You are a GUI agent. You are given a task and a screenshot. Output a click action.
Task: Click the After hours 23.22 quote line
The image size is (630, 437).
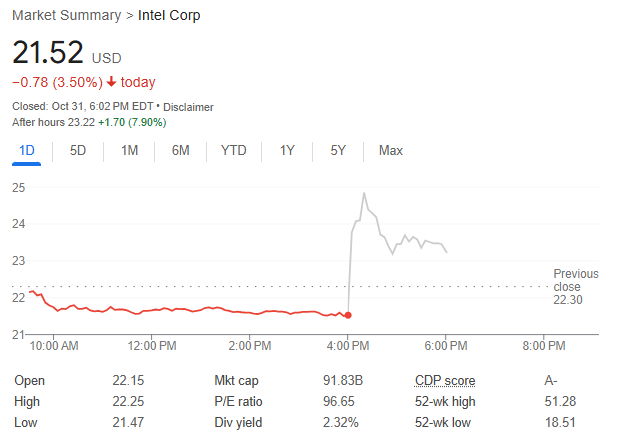pos(88,122)
